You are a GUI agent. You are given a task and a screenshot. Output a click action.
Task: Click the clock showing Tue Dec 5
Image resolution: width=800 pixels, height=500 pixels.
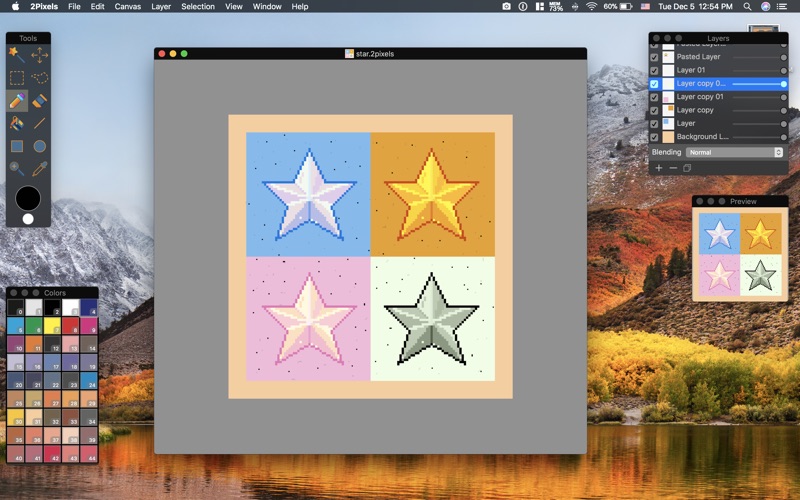click(x=695, y=7)
